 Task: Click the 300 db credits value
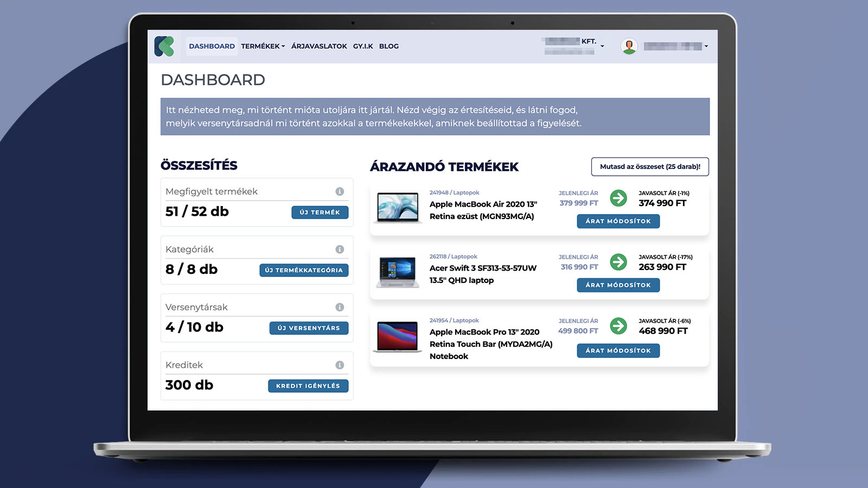(189, 385)
